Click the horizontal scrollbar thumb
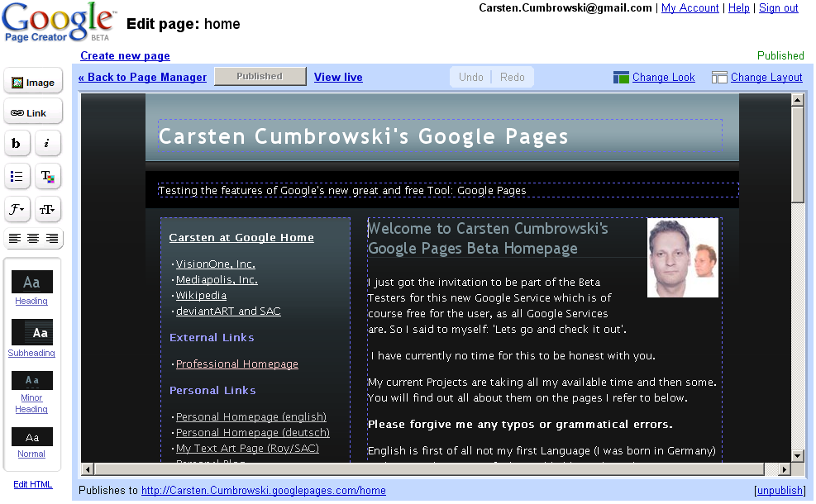The height and width of the screenshot is (504, 816). (x=429, y=469)
